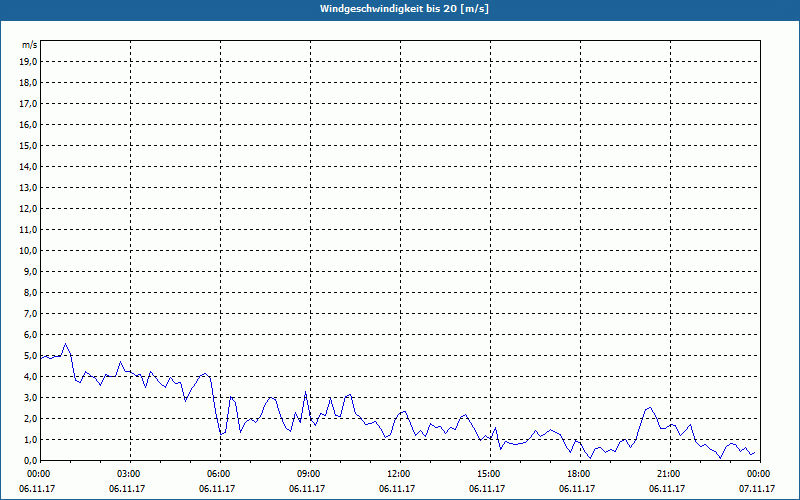Click the 21:00 x-axis time label
The image size is (800, 500).
670,474
